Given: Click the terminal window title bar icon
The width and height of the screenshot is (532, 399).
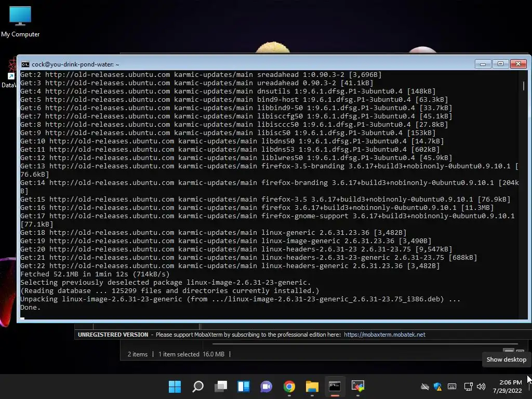Looking at the screenshot, I should 25,64.
